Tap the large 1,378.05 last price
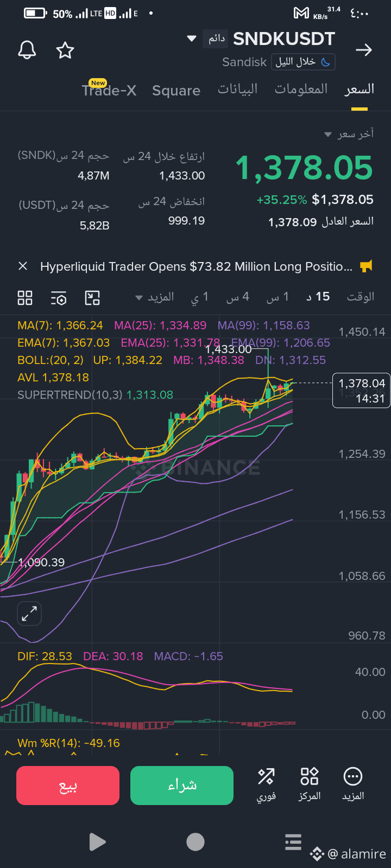The height and width of the screenshot is (868, 391). point(304,168)
